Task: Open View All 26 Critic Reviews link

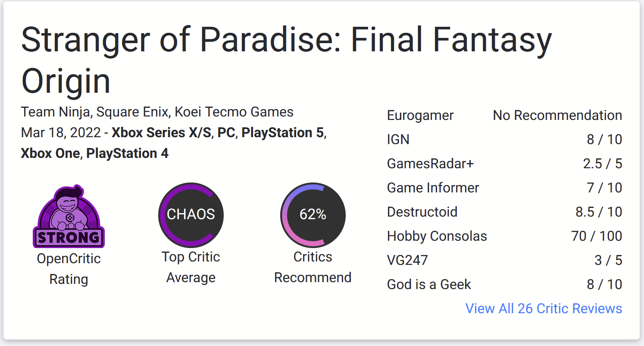Action: point(544,308)
